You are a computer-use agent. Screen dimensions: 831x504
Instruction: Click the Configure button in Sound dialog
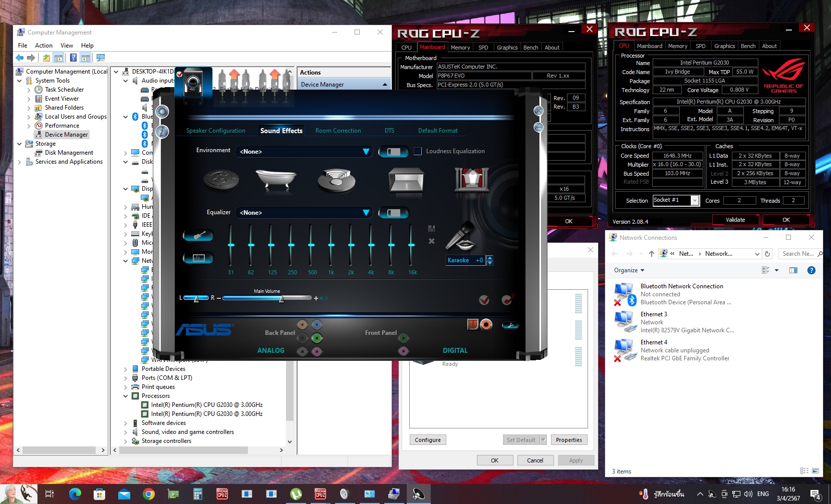(428, 440)
